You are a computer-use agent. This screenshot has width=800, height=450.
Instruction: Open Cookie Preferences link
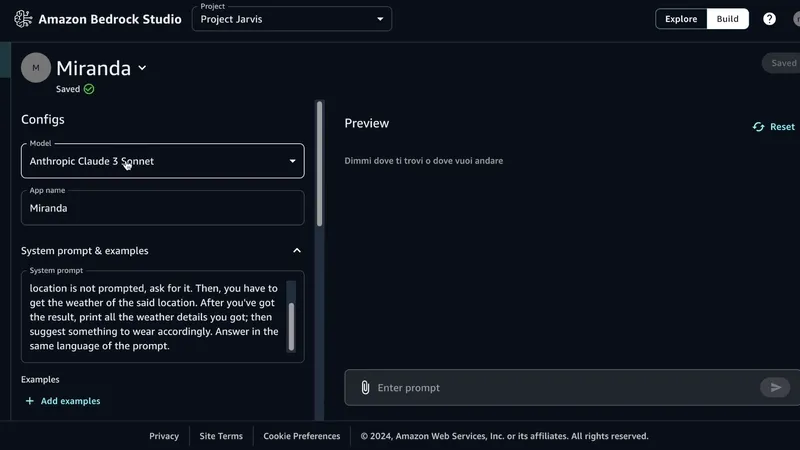(x=301, y=436)
